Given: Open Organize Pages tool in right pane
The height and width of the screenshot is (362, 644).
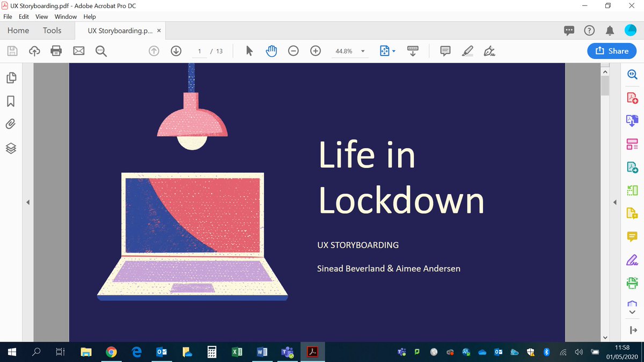Looking at the screenshot, I should point(632,144).
